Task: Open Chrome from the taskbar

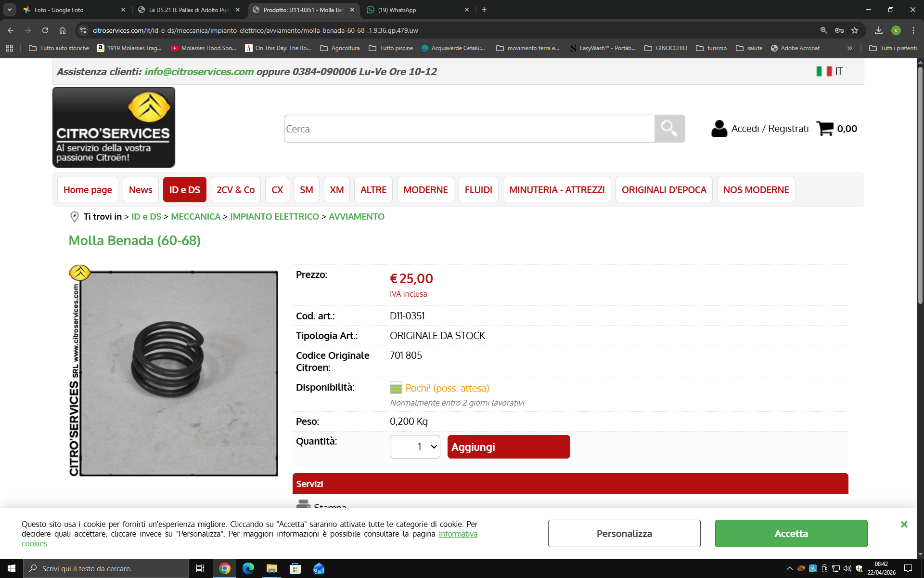Action: click(x=225, y=568)
